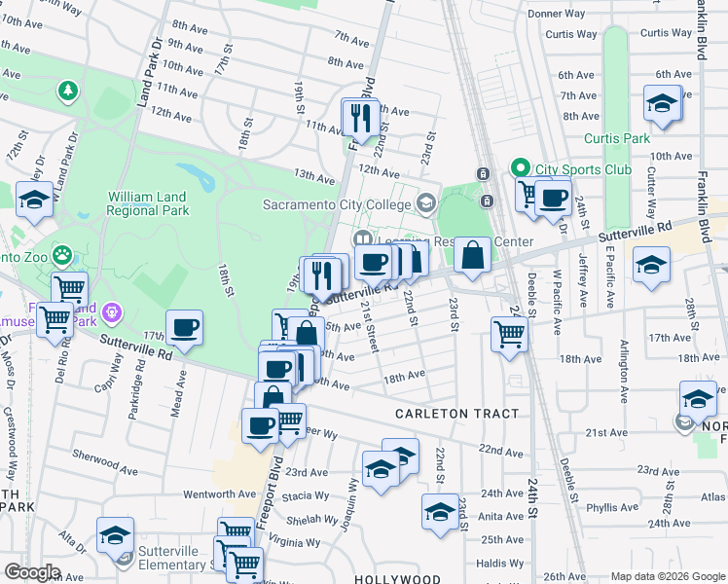Select the Curtis Park label
Image resolution: width=728 pixels, height=584 pixels.
[x=617, y=138]
